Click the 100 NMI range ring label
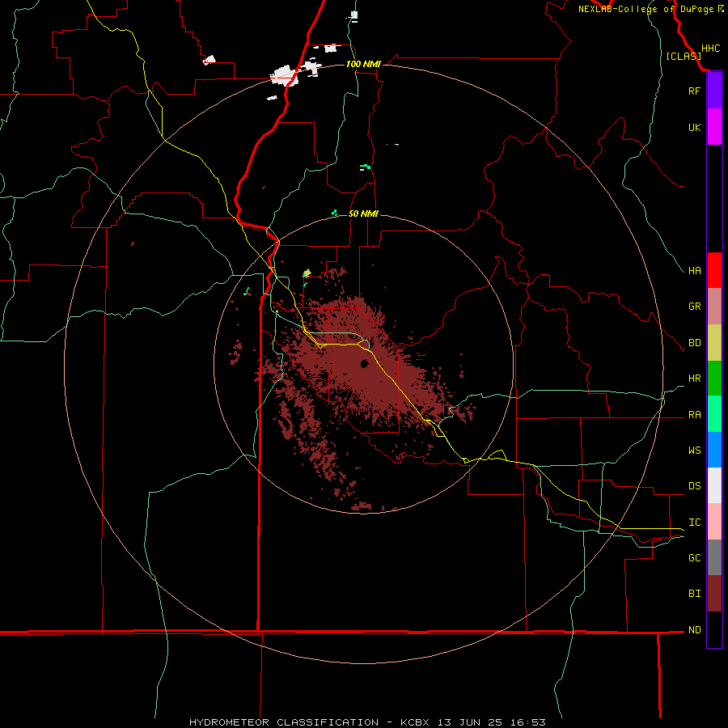 tap(363, 64)
